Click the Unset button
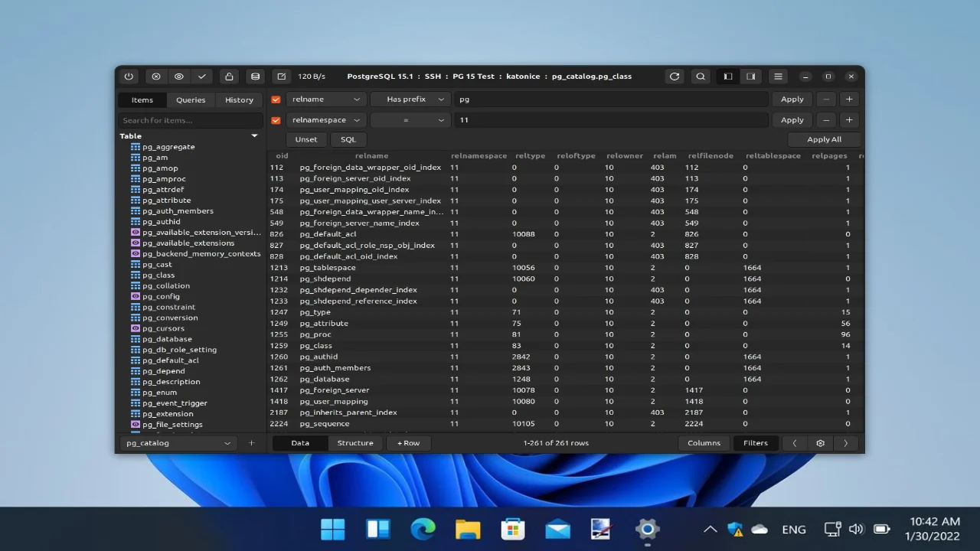980x551 pixels. point(306,139)
